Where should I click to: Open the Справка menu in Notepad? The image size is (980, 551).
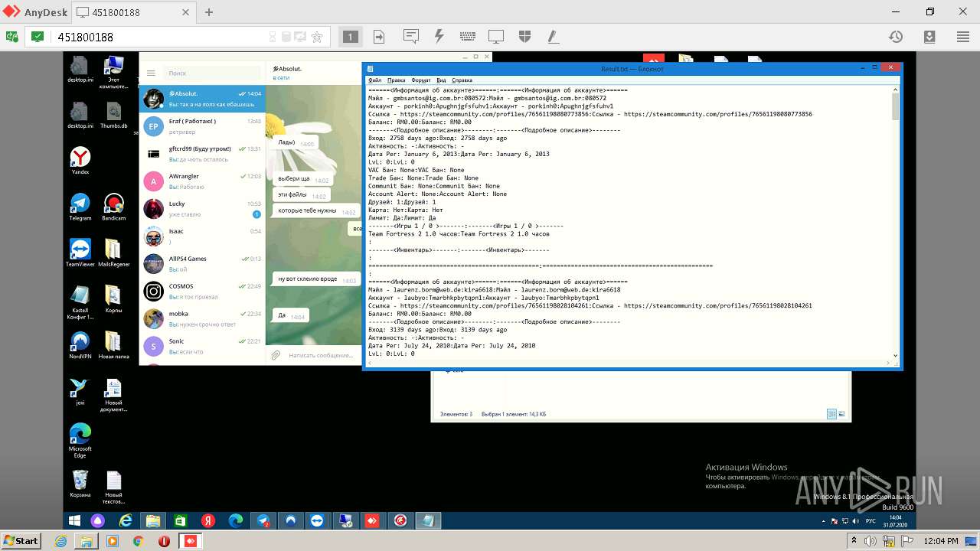tap(462, 80)
